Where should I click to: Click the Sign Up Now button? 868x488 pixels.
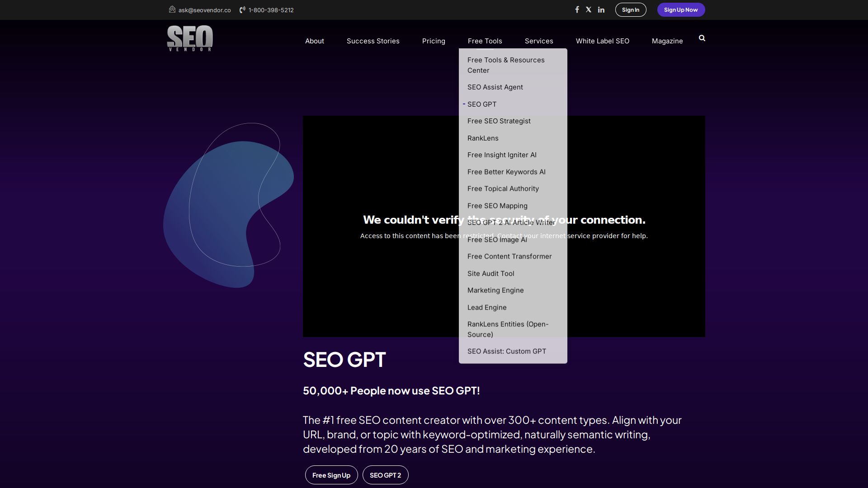681,9
